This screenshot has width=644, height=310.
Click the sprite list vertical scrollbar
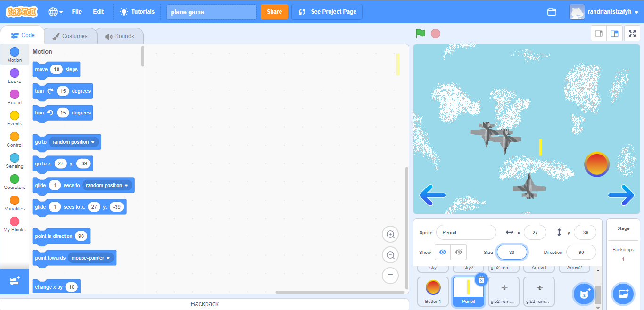click(598, 294)
